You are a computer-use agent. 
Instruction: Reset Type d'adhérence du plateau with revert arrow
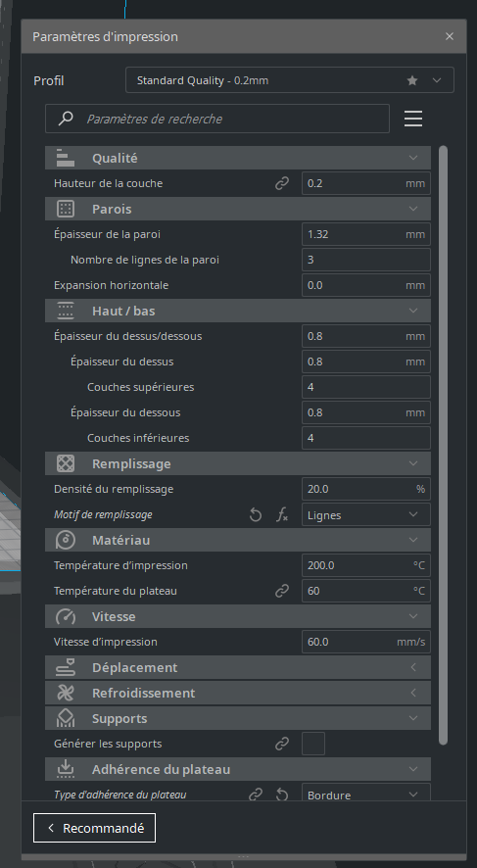[282, 795]
